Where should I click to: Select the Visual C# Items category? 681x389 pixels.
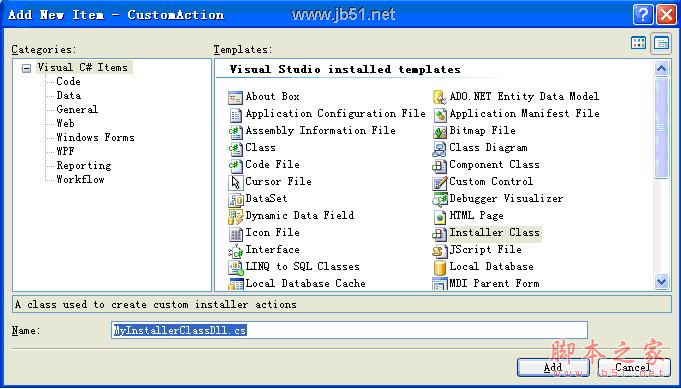pyautogui.click(x=83, y=67)
